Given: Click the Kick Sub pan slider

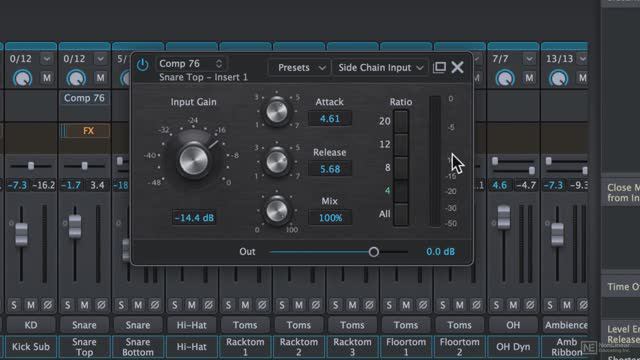Looking at the screenshot, I should (31, 166).
